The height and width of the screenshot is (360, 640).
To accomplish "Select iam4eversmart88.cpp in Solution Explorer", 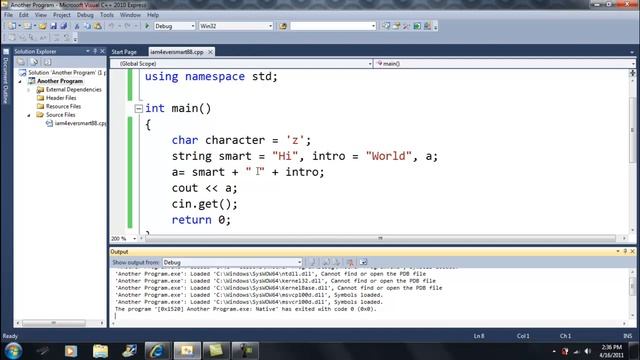I will click(76, 123).
